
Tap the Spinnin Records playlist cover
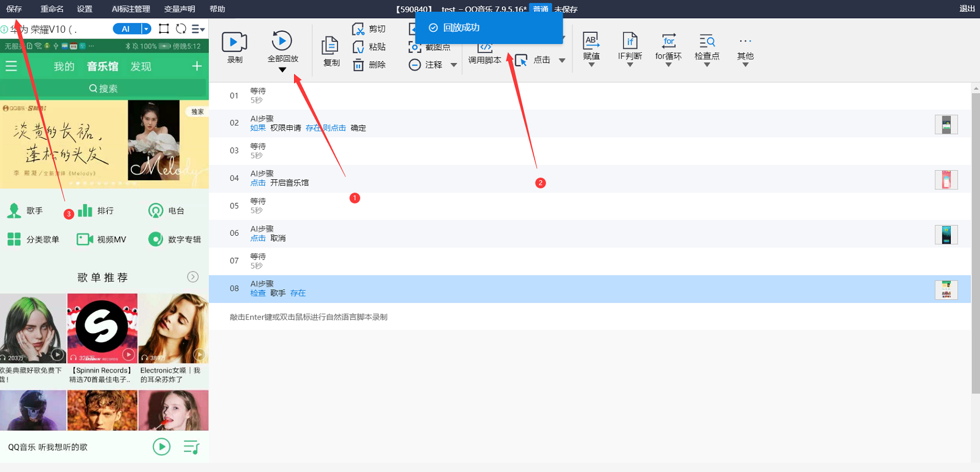pyautogui.click(x=102, y=328)
